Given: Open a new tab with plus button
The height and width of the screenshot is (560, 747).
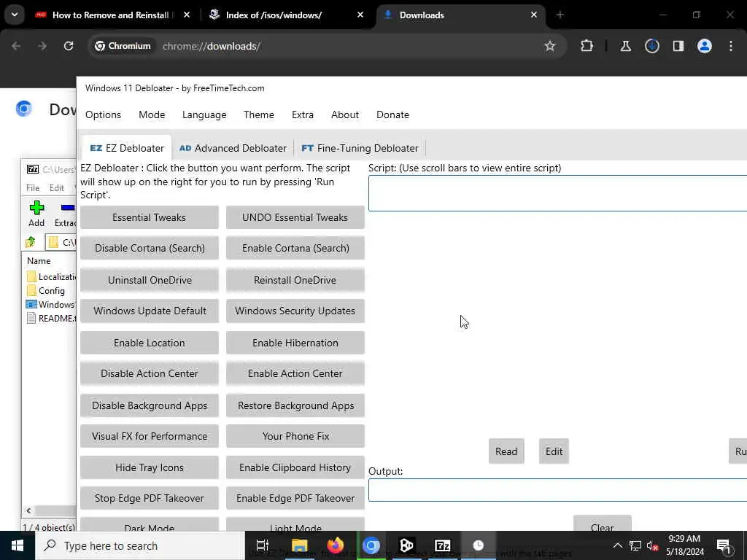Looking at the screenshot, I should pos(560,15).
